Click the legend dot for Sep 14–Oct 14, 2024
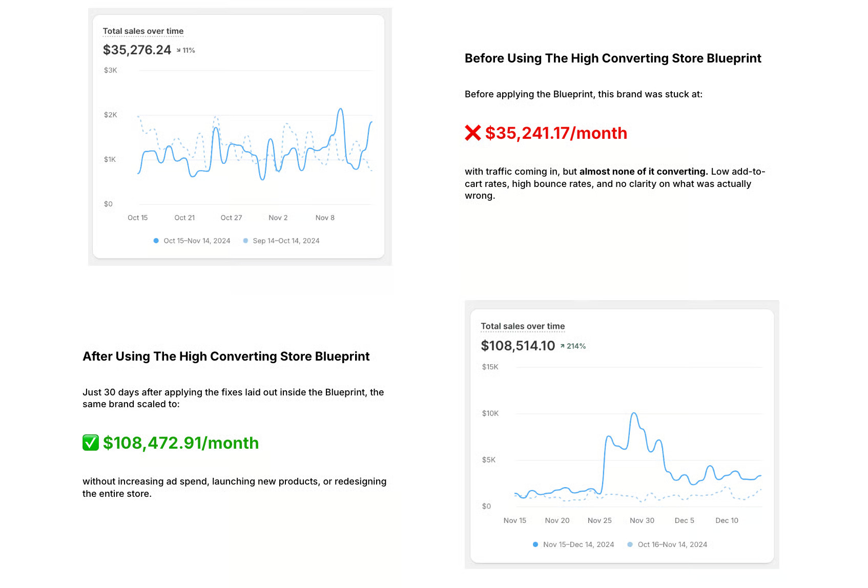The width and height of the screenshot is (868, 588). click(245, 241)
